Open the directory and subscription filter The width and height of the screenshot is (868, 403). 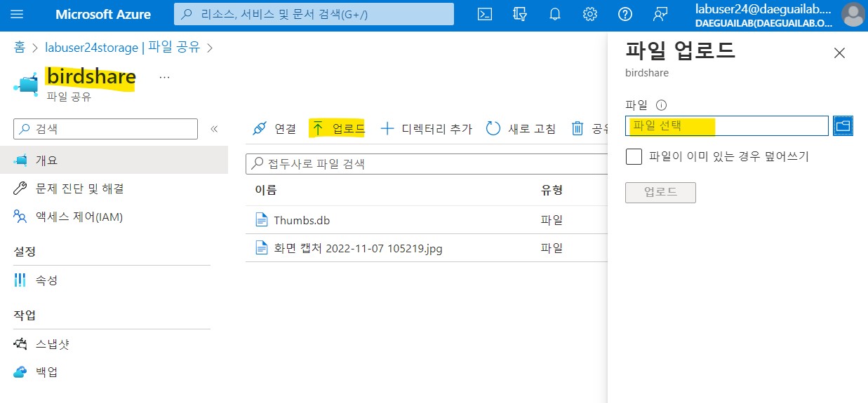520,14
